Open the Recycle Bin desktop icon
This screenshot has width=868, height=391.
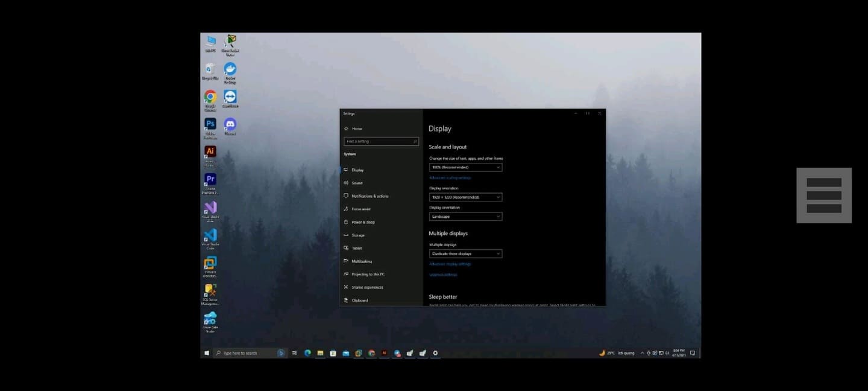click(210, 71)
